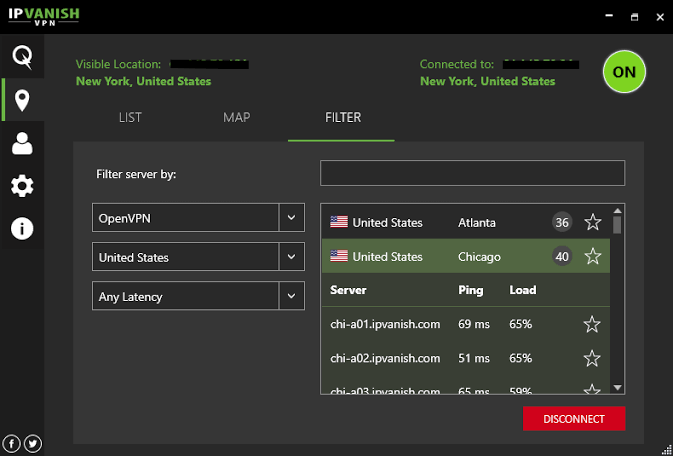Expand the United States country dropdown
This screenshot has width=673, height=456.
pos(291,257)
